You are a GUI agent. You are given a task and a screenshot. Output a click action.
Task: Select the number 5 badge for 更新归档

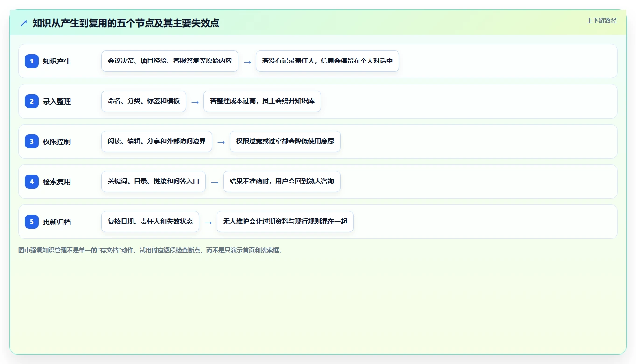point(32,222)
